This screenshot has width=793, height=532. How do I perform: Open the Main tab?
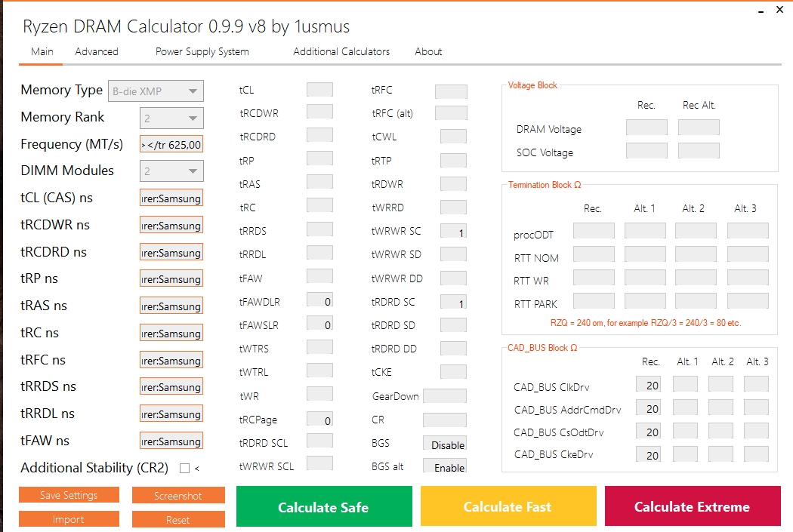tap(42, 51)
